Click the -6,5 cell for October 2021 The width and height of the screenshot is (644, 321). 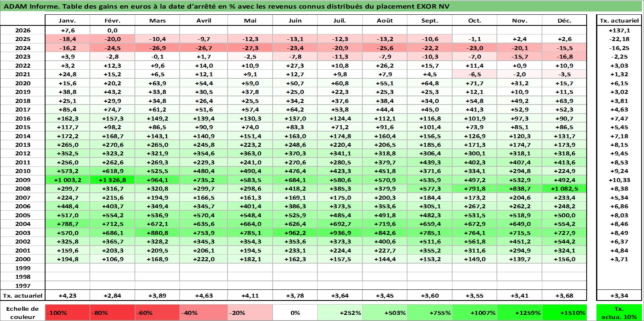(x=474, y=74)
